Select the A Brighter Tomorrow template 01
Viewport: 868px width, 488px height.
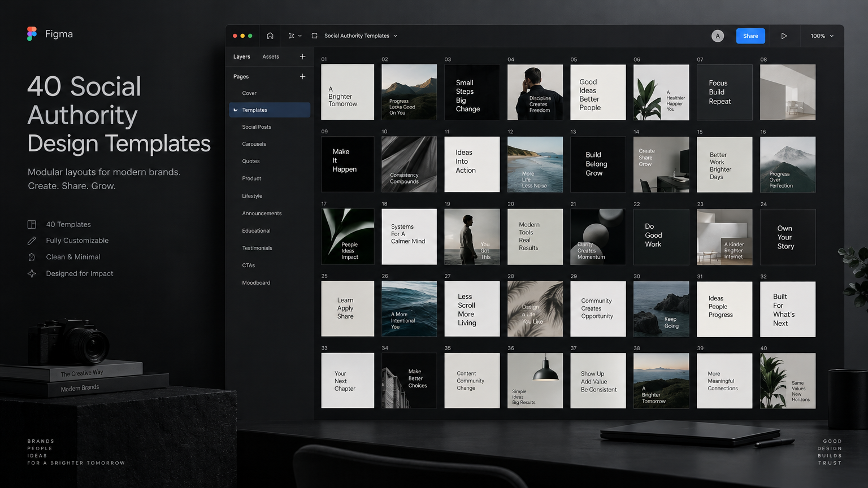[x=348, y=91]
